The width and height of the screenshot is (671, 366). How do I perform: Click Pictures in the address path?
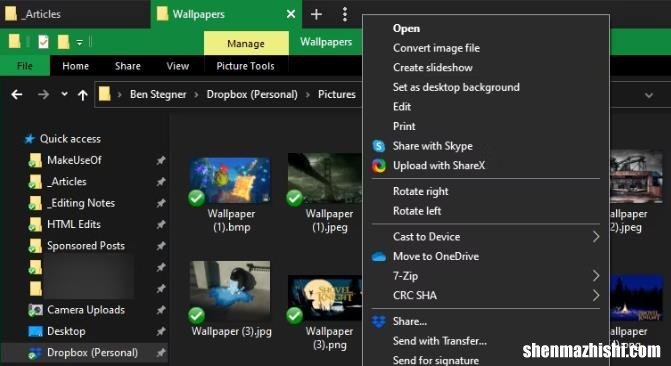[337, 94]
